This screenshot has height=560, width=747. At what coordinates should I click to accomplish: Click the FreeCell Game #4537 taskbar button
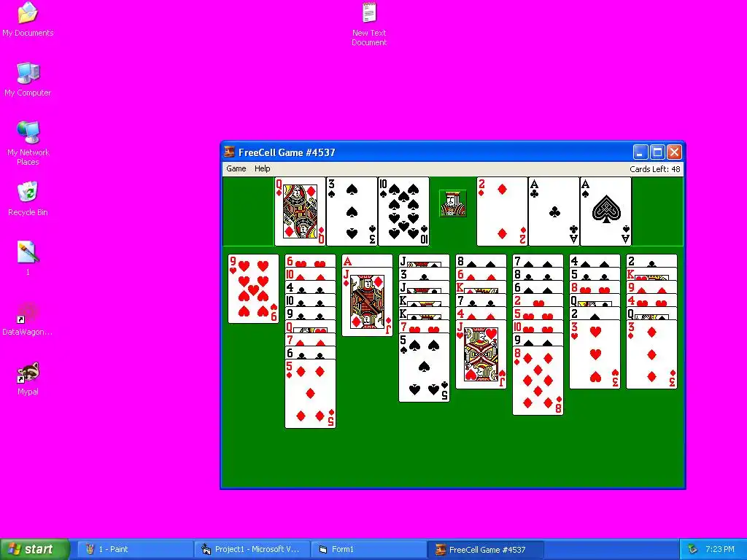(x=485, y=549)
